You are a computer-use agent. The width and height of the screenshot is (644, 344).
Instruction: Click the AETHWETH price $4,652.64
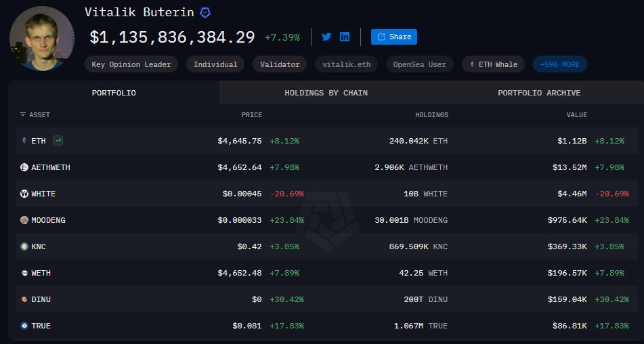[240, 167]
